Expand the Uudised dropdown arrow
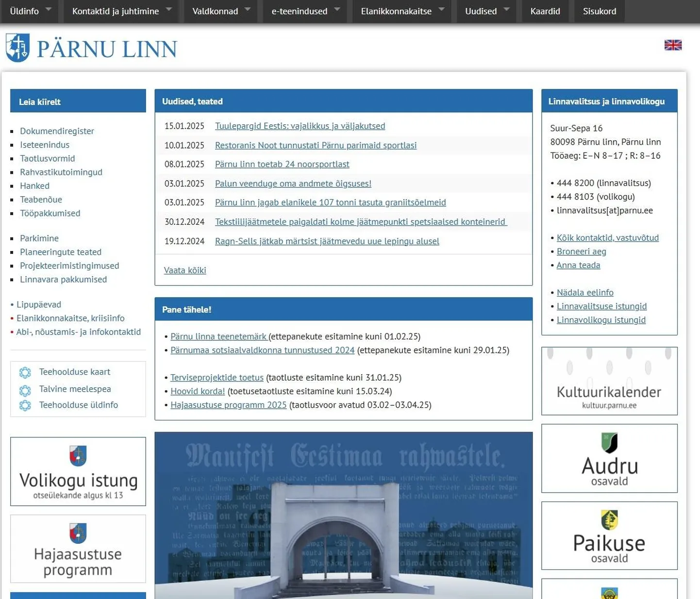Viewport: 700px width, 599px height. click(506, 9)
